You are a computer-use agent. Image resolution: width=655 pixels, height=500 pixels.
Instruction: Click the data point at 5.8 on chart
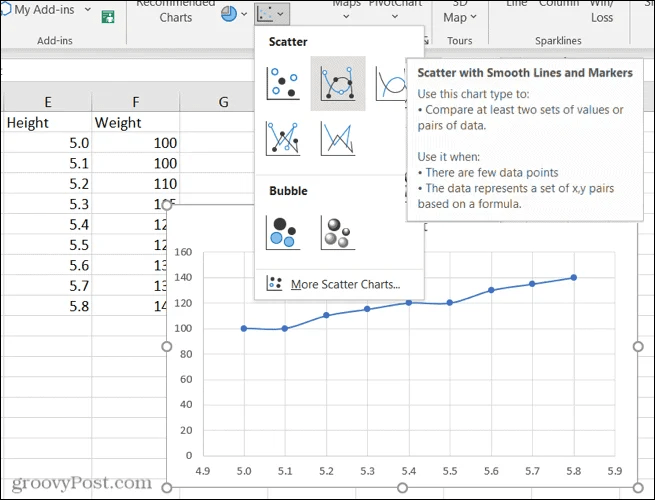(574, 277)
